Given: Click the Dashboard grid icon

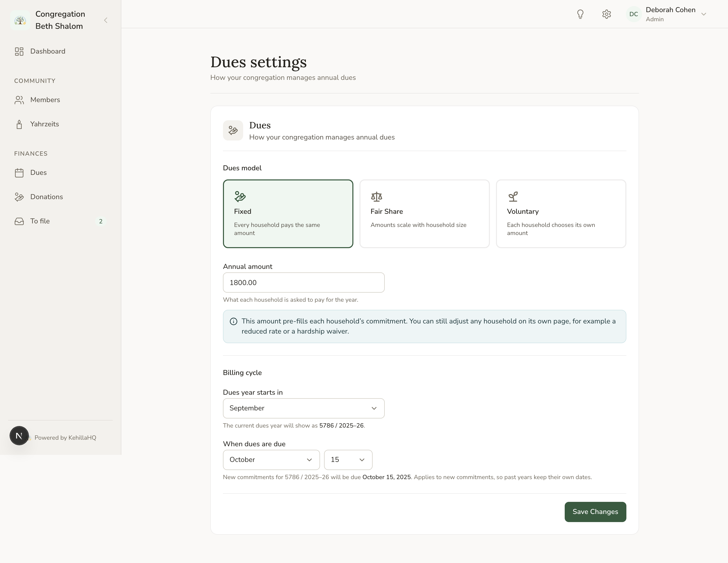Looking at the screenshot, I should coord(19,51).
